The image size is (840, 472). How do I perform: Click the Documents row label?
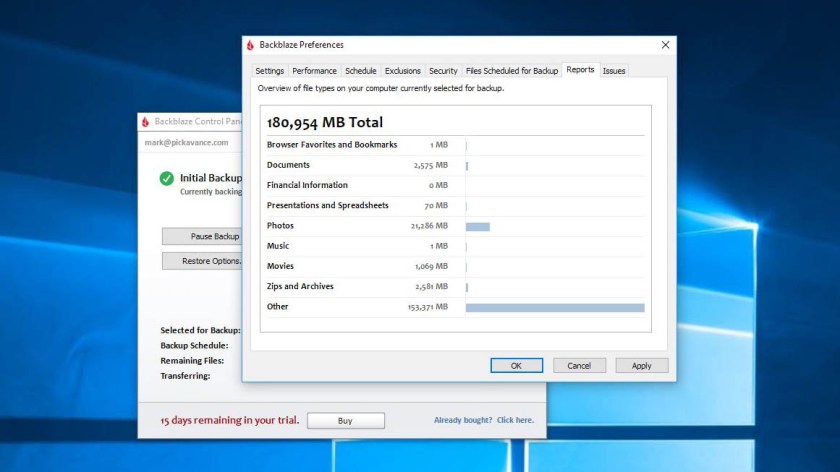pyautogui.click(x=288, y=165)
